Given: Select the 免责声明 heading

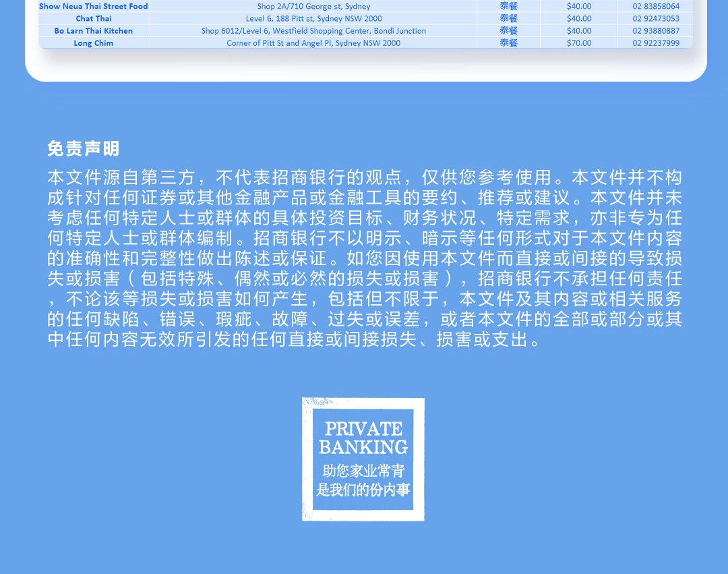Looking at the screenshot, I should [x=83, y=148].
